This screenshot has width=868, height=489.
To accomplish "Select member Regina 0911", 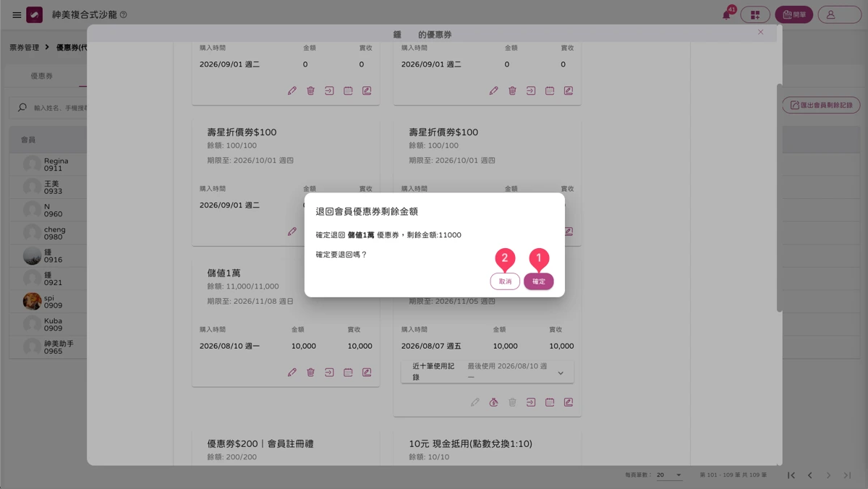I will click(x=48, y=165).
